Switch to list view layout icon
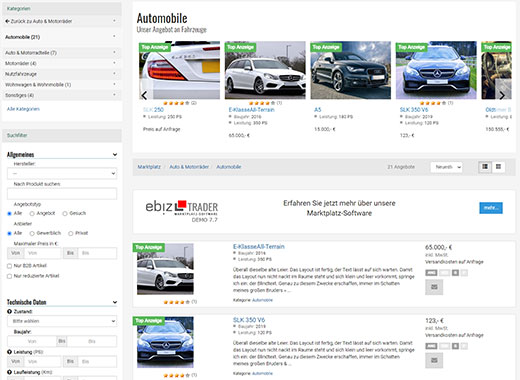 (x=485, y=167)
